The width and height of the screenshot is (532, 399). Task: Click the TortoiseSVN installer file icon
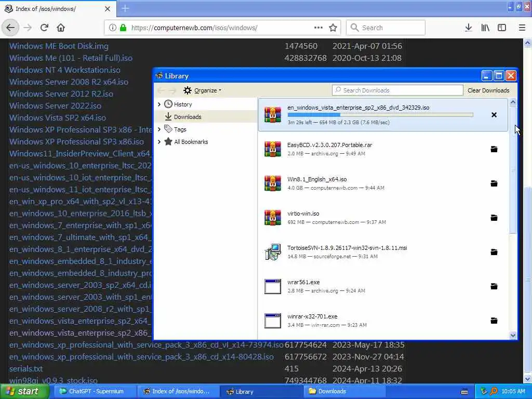pyautogui.click(x=273, y=252)
